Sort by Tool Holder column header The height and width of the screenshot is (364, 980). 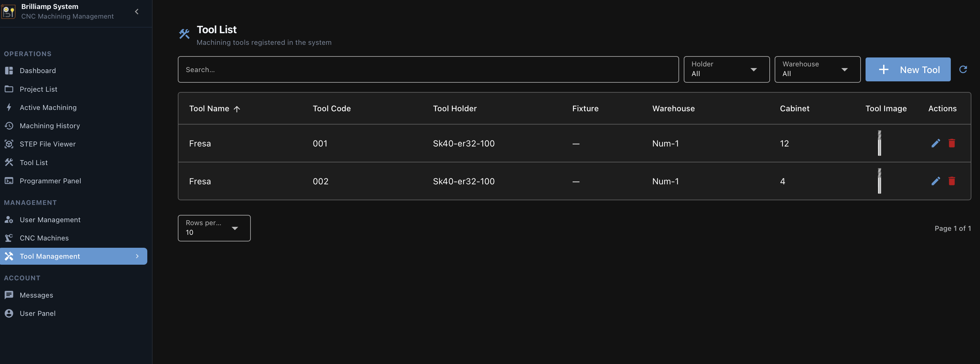pyautogui.click(x=455, y=109)
